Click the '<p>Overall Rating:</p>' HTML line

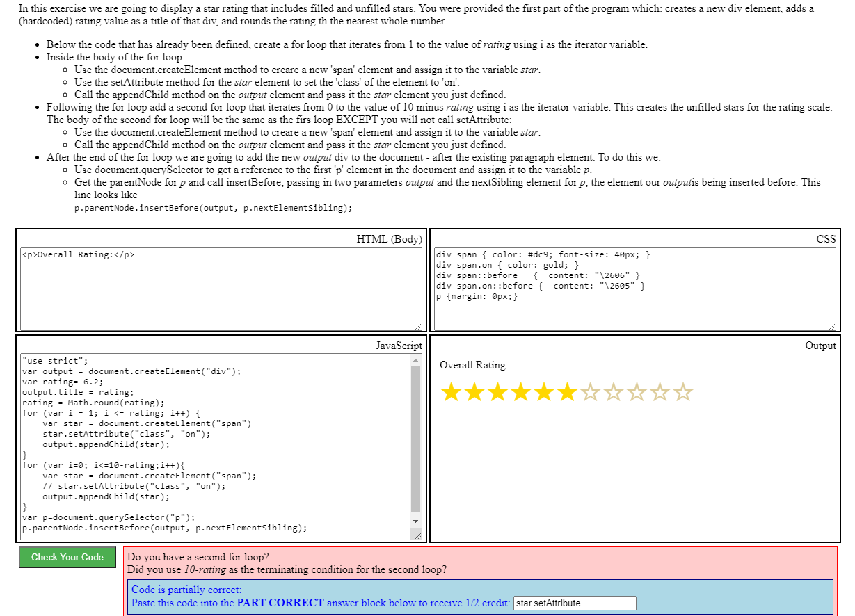(78, 254)
